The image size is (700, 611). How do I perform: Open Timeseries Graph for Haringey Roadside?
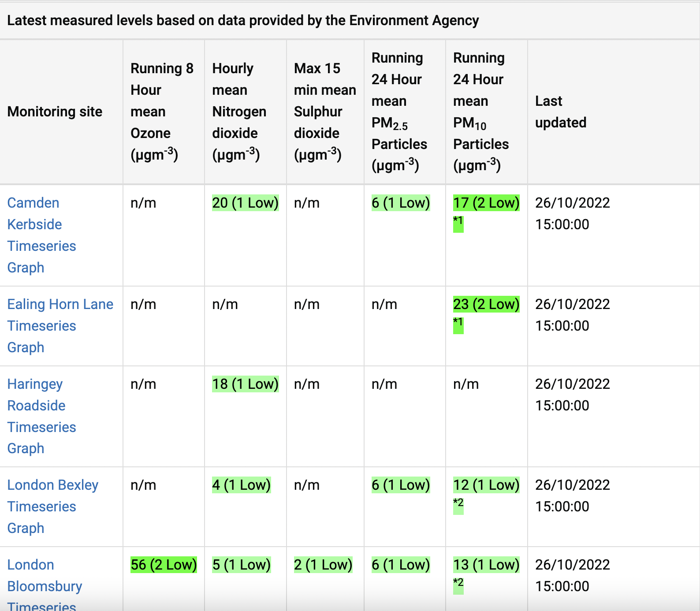pos(41,438)
